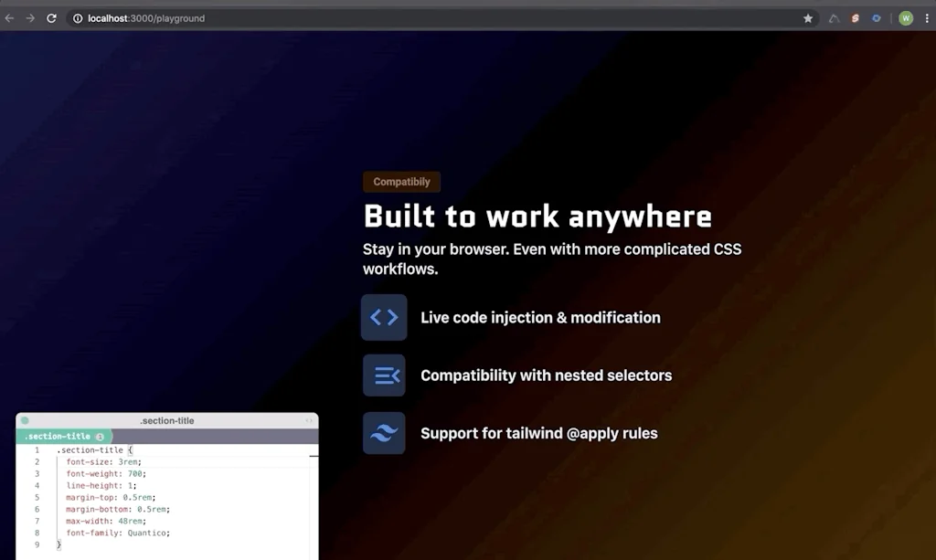Open the W profile avatar menu
Screen dimensions: 936x560
pos(905,17)
